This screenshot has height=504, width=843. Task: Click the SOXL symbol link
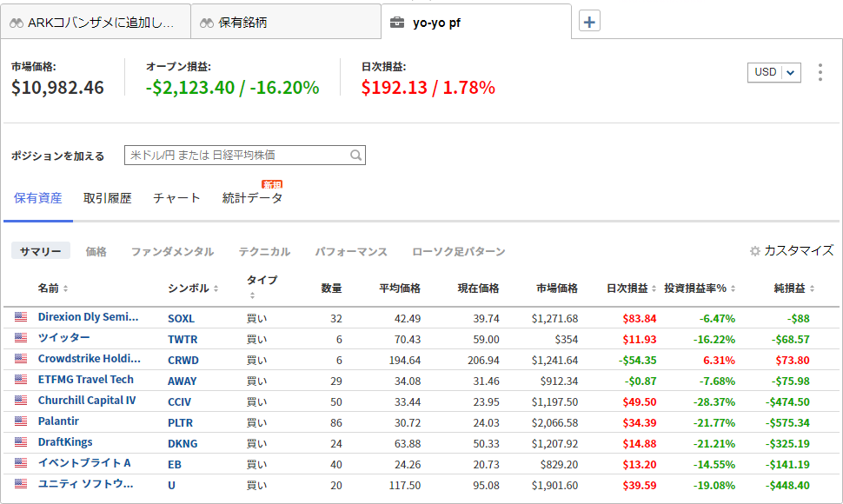[x=181, y=319]
